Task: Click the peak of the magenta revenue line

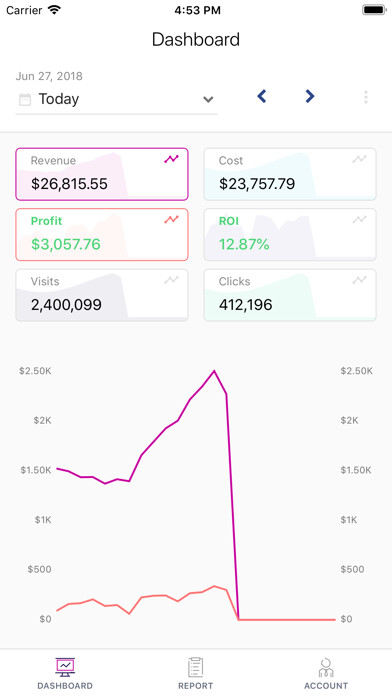Action: [x=214, y=371]
